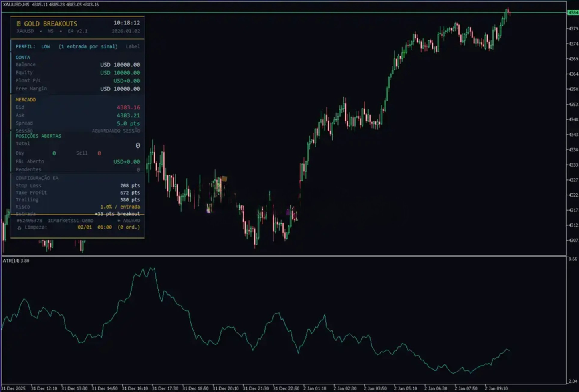Click the Balance value USD 10000.00
The height and width of the screenshot is (392, 579).
[120, 65]
